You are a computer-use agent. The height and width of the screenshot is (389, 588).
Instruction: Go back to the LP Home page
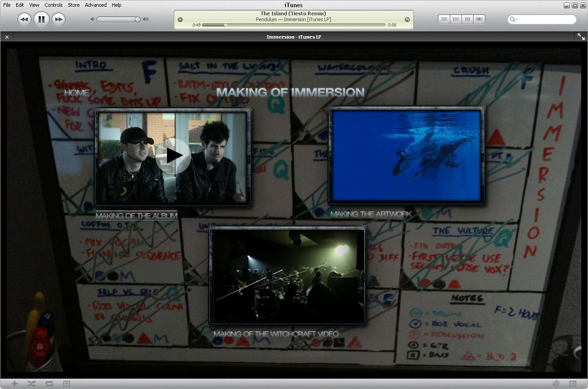coord(77,93)
